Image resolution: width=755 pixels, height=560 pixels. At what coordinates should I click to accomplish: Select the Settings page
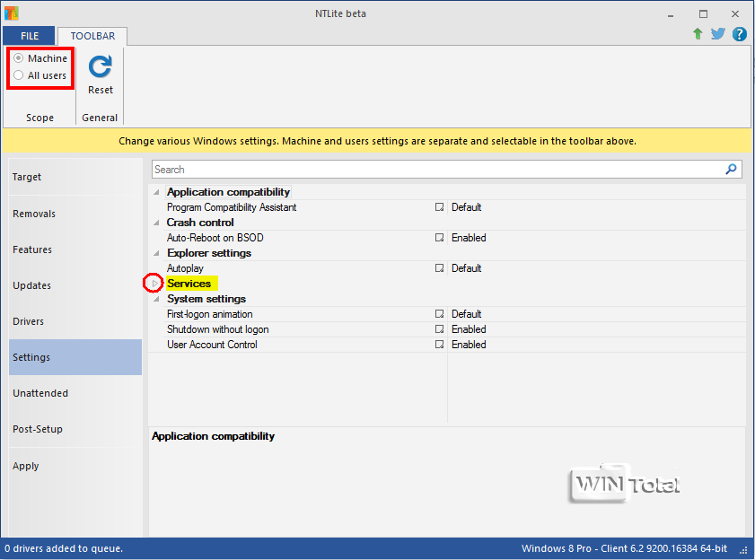pos(75,357)
